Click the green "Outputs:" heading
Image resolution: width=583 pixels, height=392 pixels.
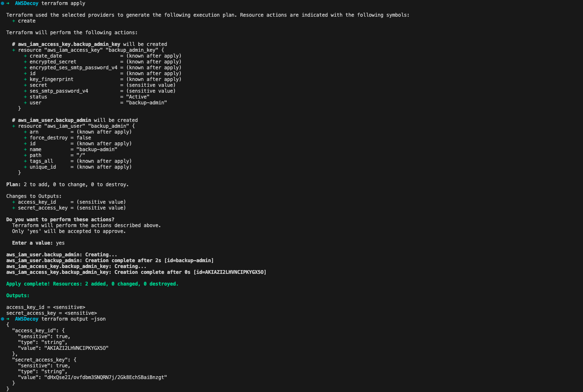(18, 296)
